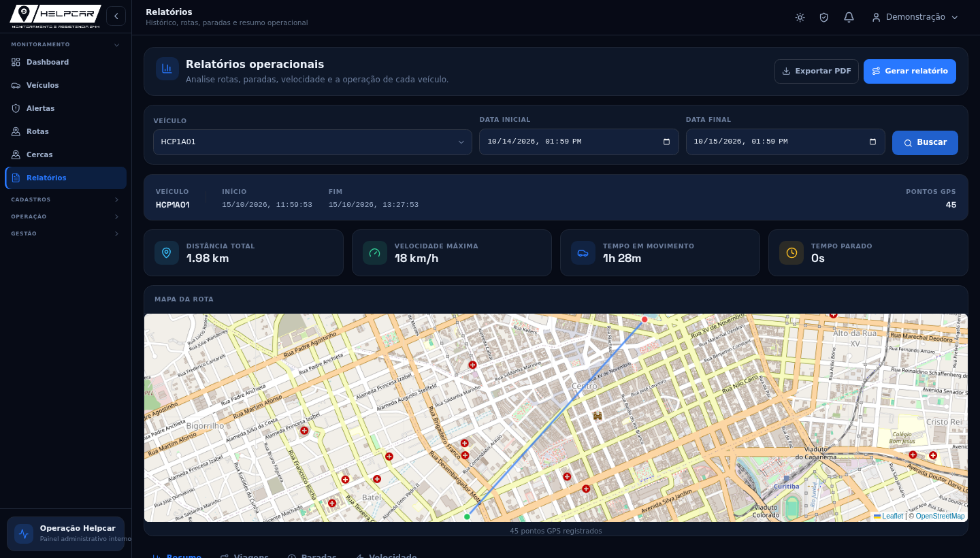Open notifications bell icon

[x=849, y=17]
